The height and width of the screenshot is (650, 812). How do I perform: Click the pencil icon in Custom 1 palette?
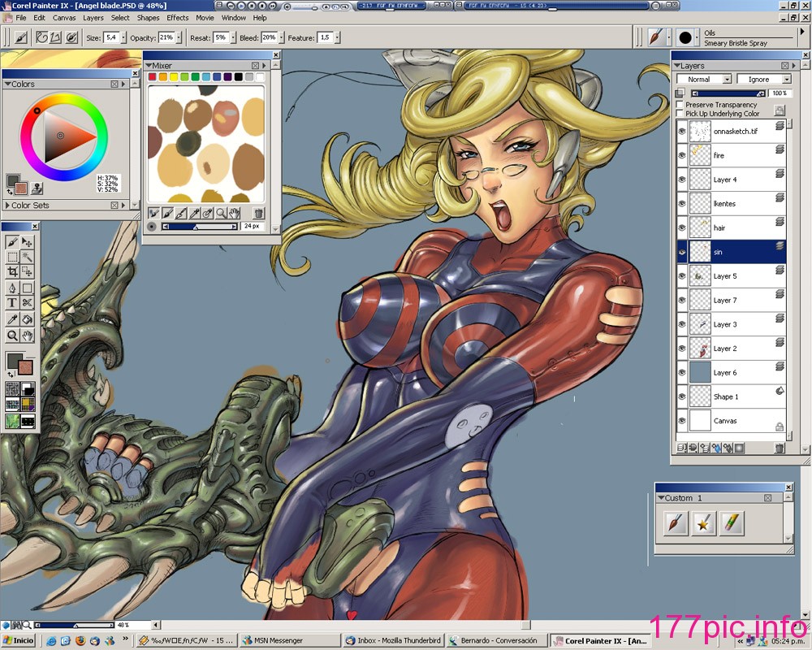click(x=731, y=523)
